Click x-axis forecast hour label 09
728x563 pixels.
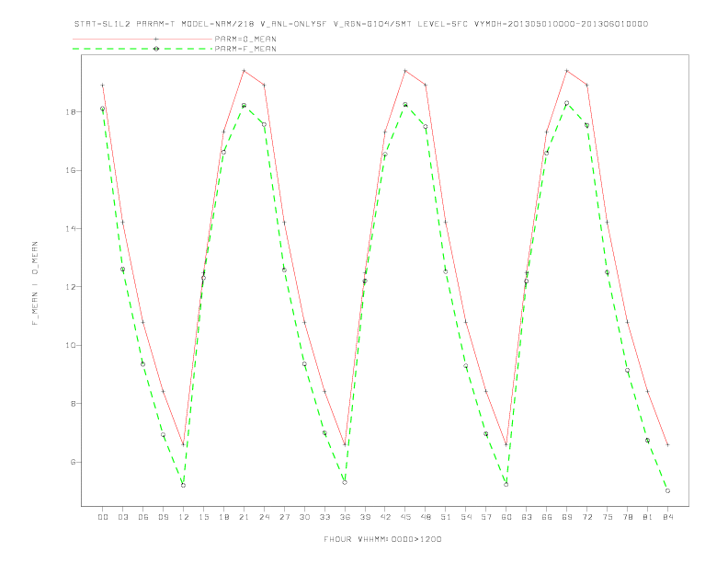[163, 517]
